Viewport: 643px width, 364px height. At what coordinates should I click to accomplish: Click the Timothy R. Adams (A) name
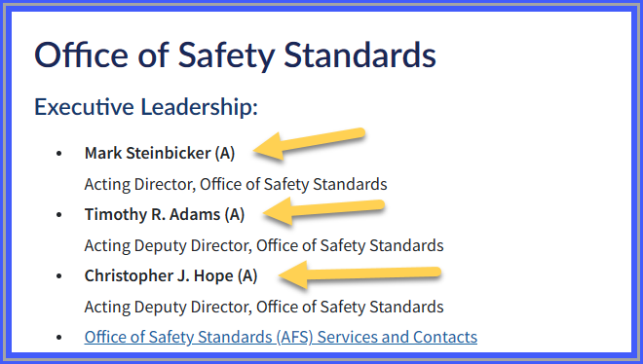(165, 214)
